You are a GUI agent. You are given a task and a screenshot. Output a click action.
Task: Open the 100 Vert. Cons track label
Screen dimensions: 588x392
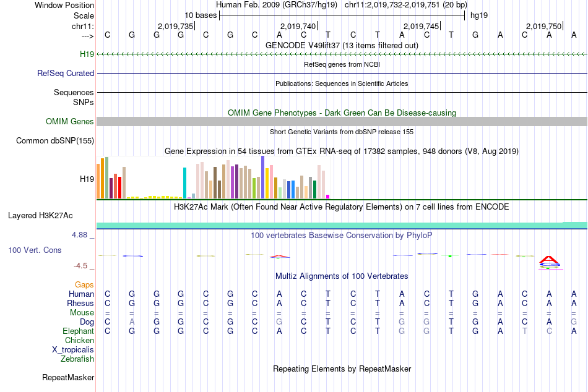[x=35, y=250]
